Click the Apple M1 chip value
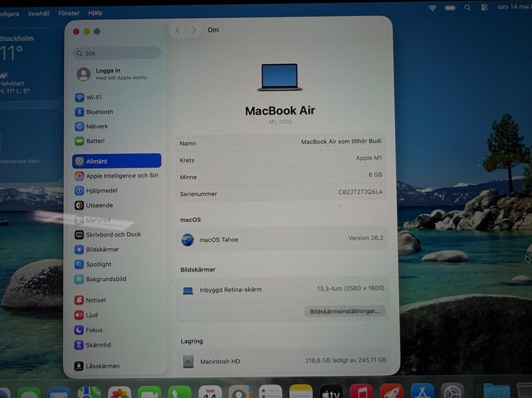This screenshot has height=398, width=532. click(369, 158)
